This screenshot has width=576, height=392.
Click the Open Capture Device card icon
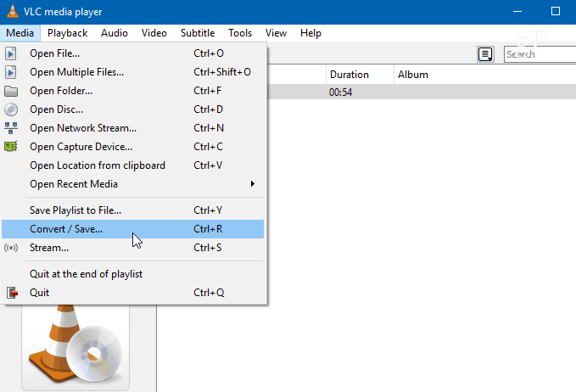coord(11,147)
